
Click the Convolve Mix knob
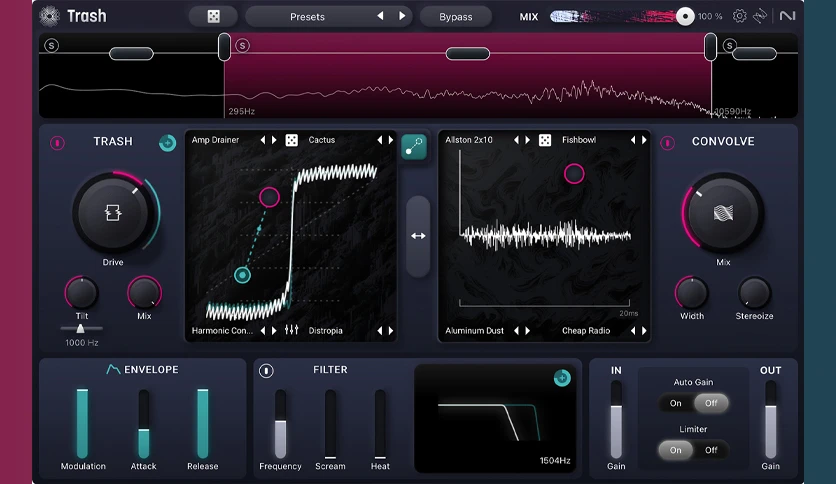click(x=723, y=213)
